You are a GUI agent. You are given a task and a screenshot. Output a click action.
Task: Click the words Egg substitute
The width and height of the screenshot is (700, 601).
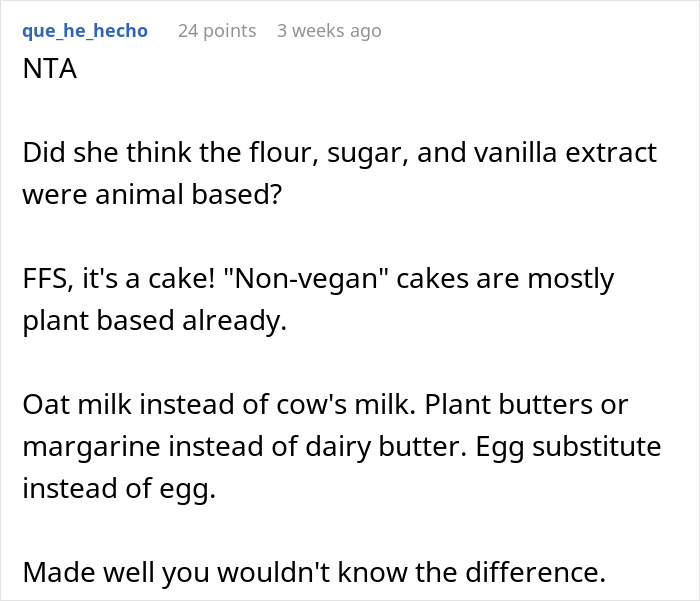(x=568, y=447)
